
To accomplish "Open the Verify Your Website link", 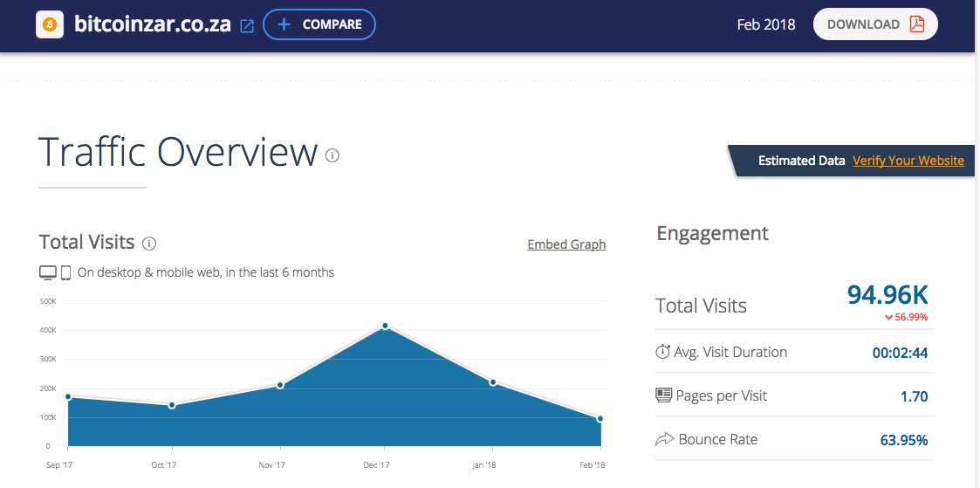I will click(x=908, y=161).
